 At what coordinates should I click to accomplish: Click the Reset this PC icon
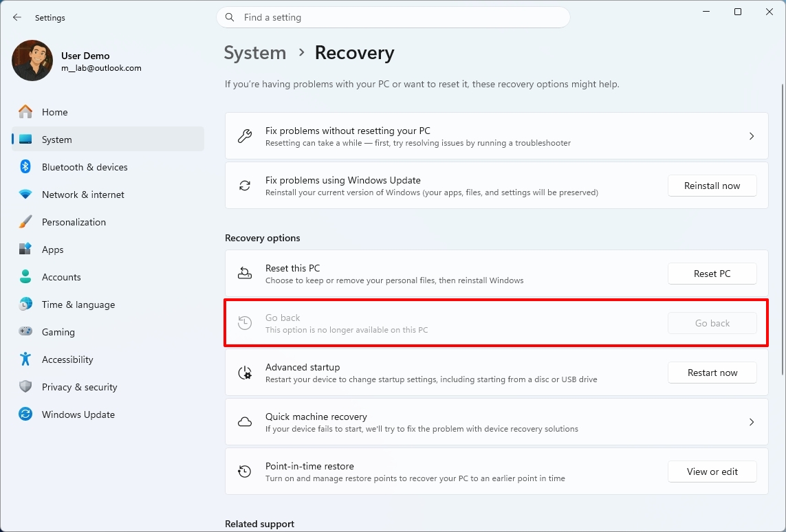point(245,274)
